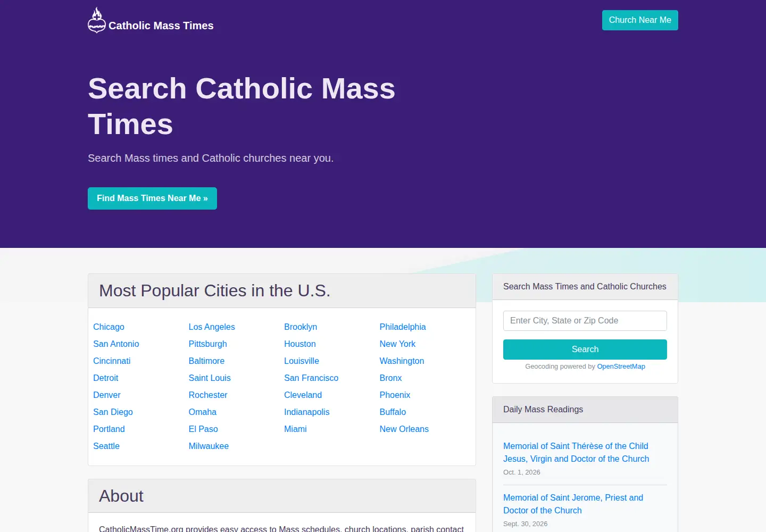Open Chicago city link
766x532 pixels.
pos(109,327)
